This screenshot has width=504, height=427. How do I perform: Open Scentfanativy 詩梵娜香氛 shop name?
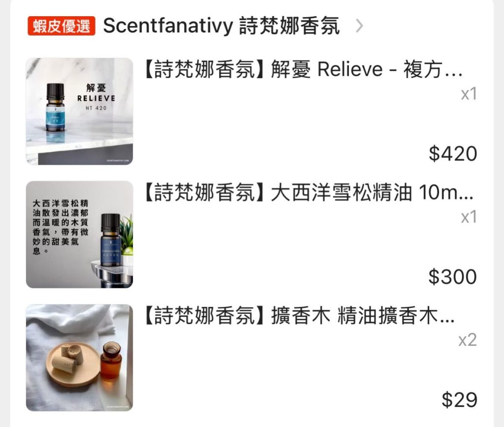221,26
